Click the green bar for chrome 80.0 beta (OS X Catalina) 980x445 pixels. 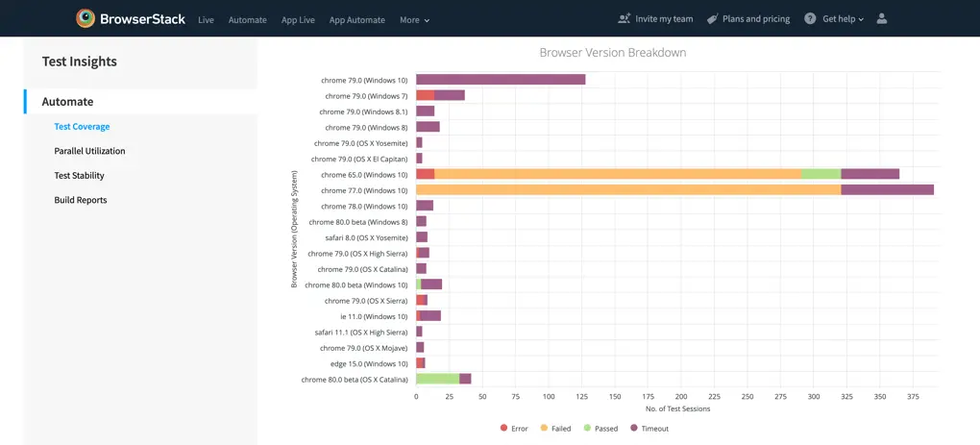437,378
